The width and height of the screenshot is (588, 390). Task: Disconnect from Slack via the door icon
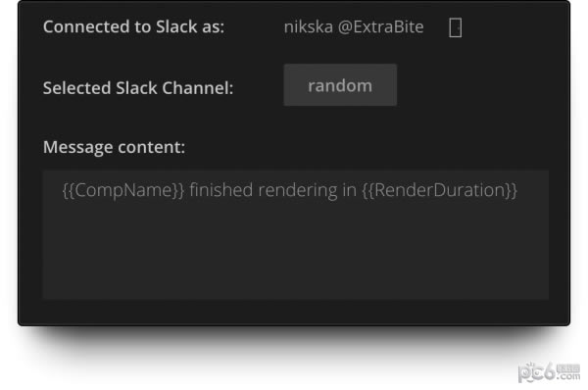[x=456, y=27]
